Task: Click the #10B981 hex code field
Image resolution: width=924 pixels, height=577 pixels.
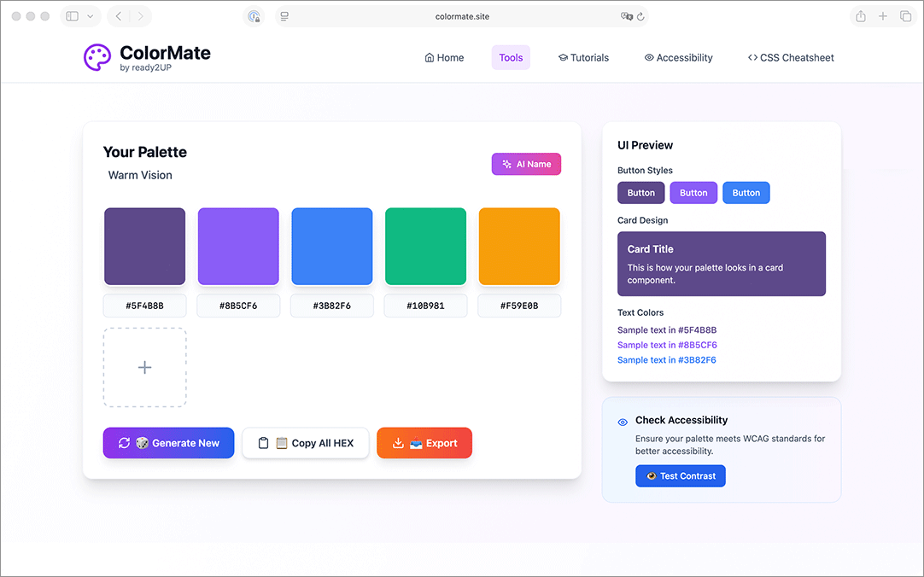Action: point(425,306)
